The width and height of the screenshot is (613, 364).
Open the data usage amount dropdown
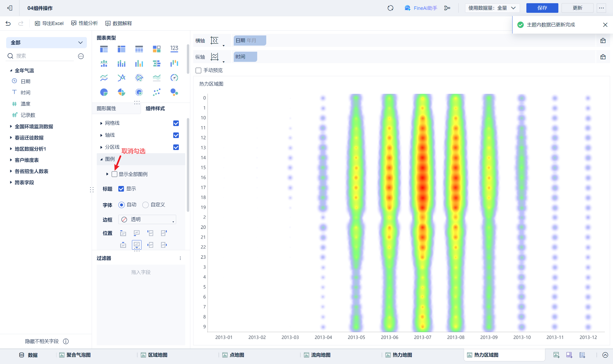(492, 8)
